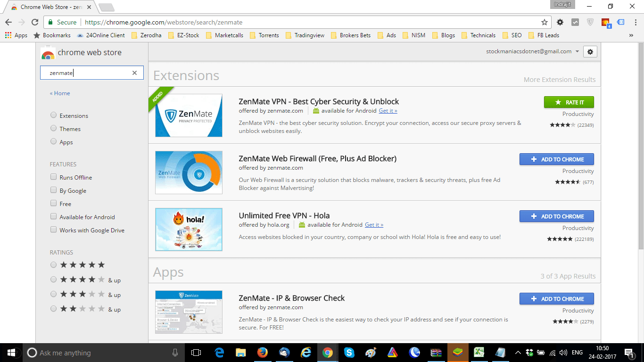Open More Extension Results link
644x362 pixels.
click(x=560, y=80)
